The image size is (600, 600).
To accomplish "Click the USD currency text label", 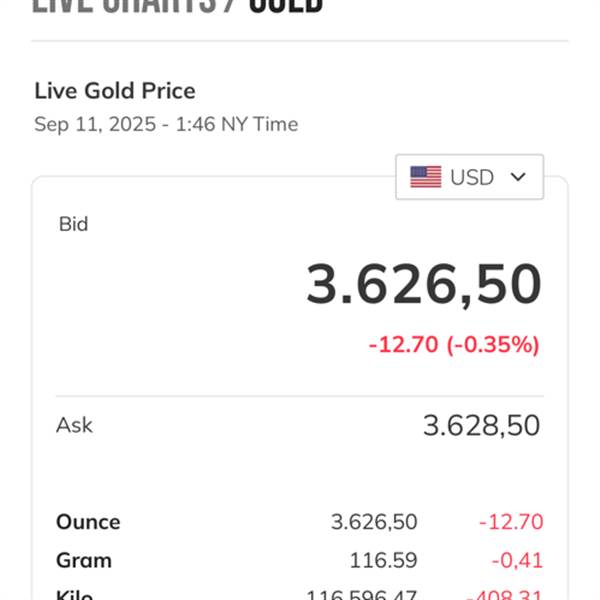I will pos(472,178).
